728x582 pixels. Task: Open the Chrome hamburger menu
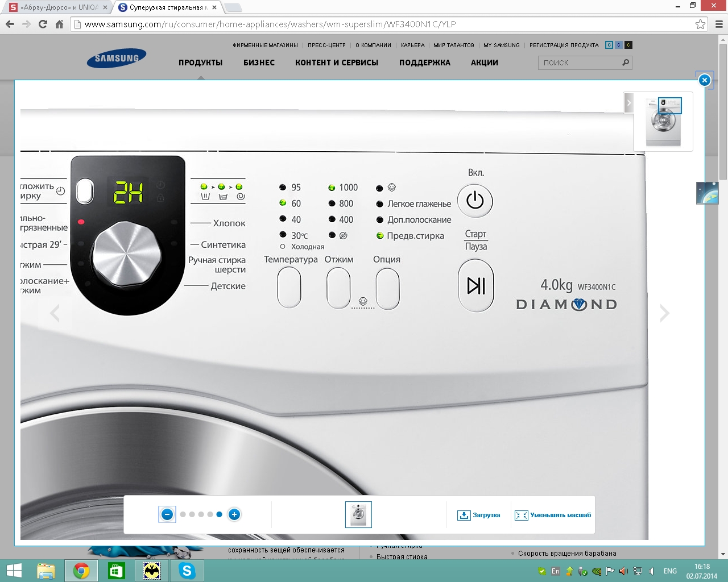719,24
